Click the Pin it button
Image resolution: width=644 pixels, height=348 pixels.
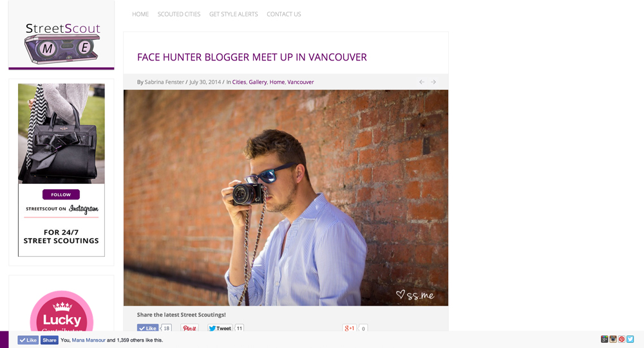coord(189,328)
